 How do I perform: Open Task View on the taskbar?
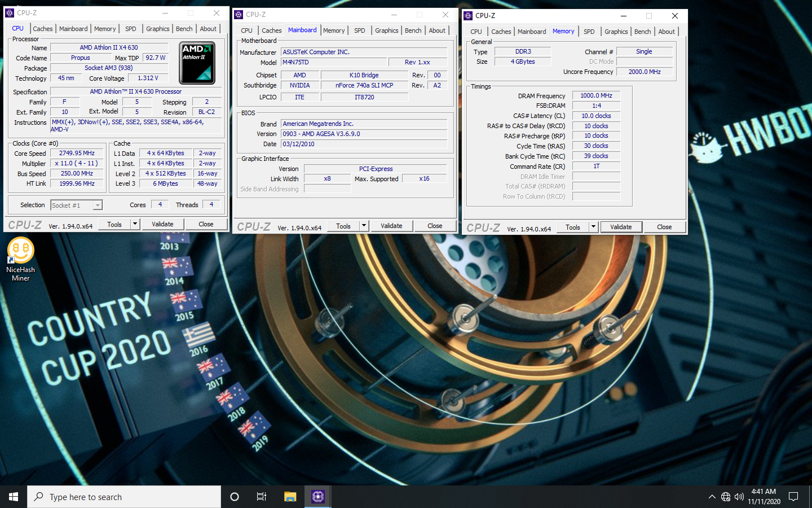coord(262,497)
